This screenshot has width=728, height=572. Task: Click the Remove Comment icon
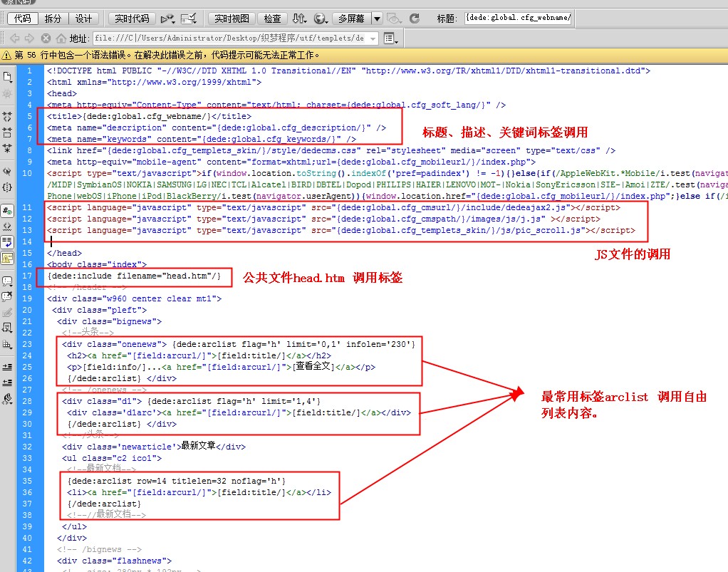7,296
